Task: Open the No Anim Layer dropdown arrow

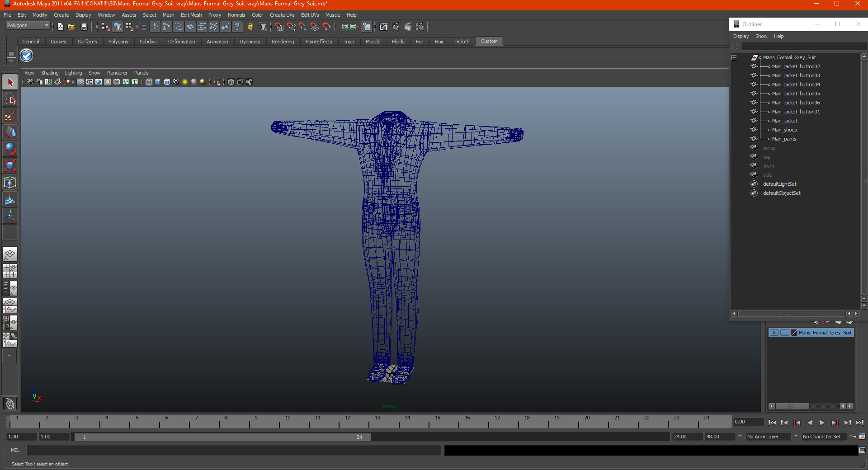Action: click(740, 437)
